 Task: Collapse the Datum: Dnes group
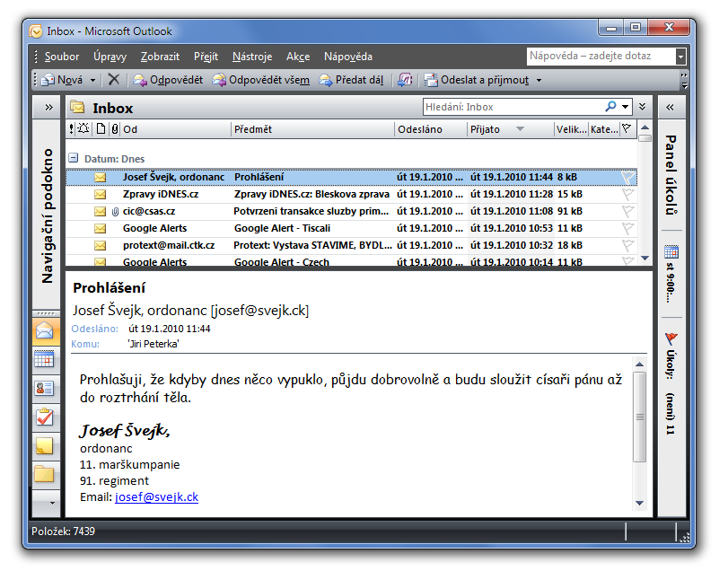[x=74, y=158]
